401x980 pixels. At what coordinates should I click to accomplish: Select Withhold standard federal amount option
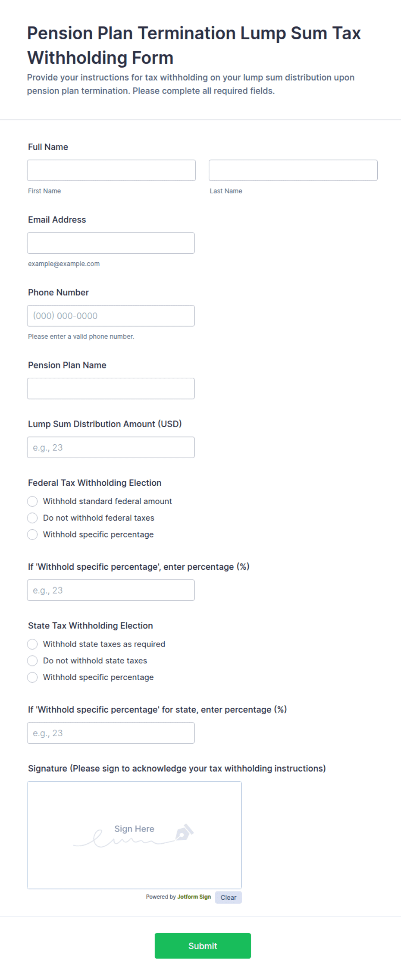[32, 501]
